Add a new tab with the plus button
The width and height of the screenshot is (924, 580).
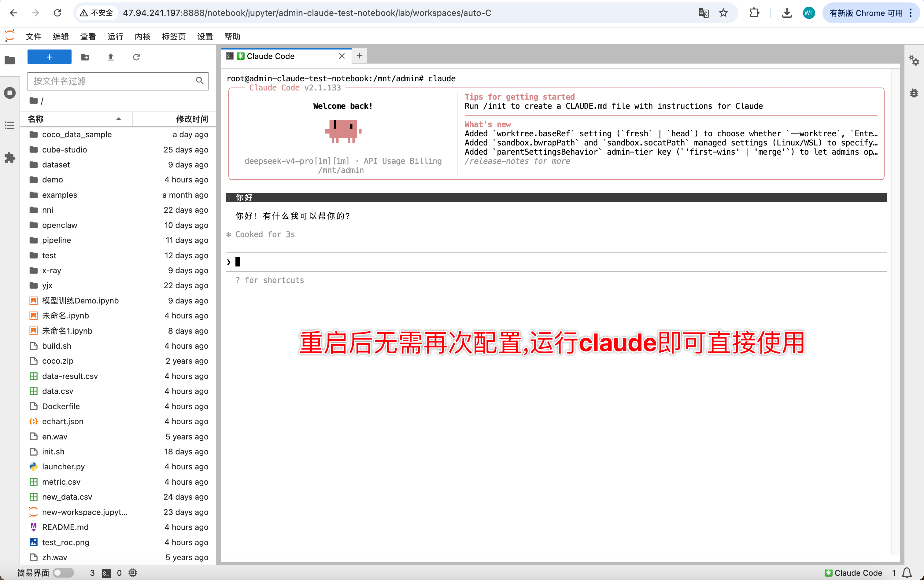(360, 56)
